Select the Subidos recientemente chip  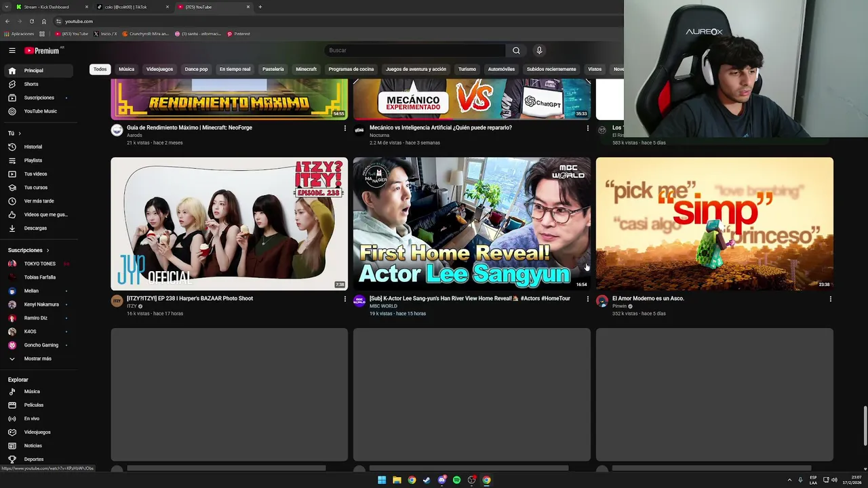click(551, 69)
